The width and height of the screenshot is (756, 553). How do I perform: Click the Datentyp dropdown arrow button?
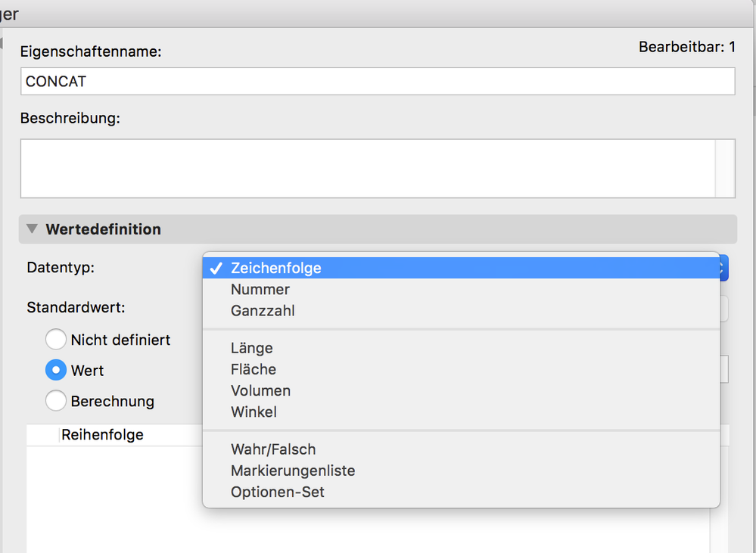click(723, 269)
